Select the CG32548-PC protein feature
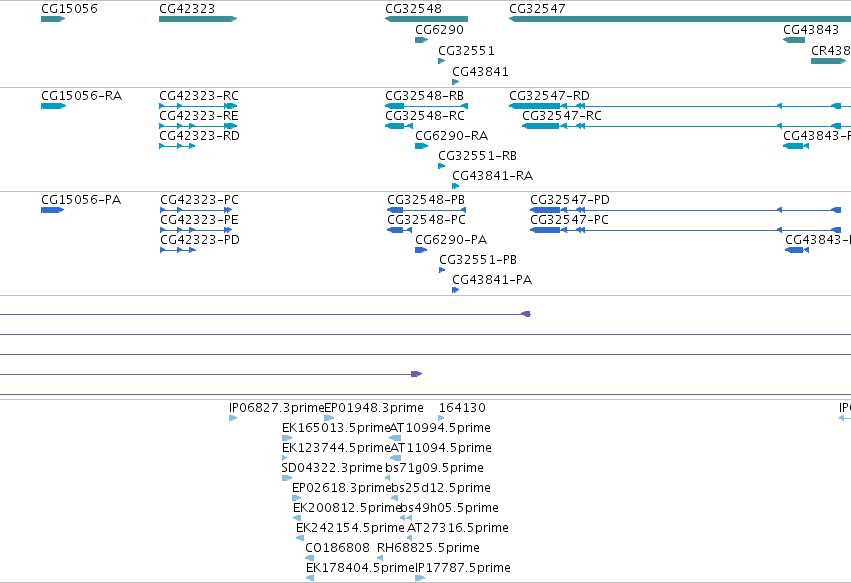 point(399,230)
